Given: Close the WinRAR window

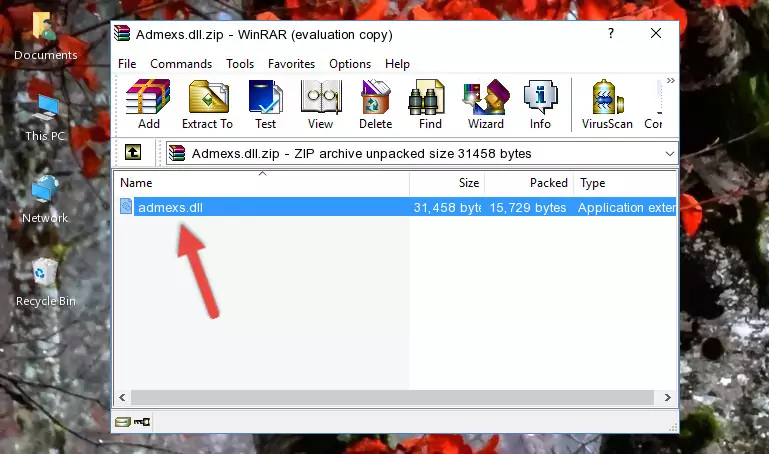Looking at the screenshot, I should click(x=656, y=33).
